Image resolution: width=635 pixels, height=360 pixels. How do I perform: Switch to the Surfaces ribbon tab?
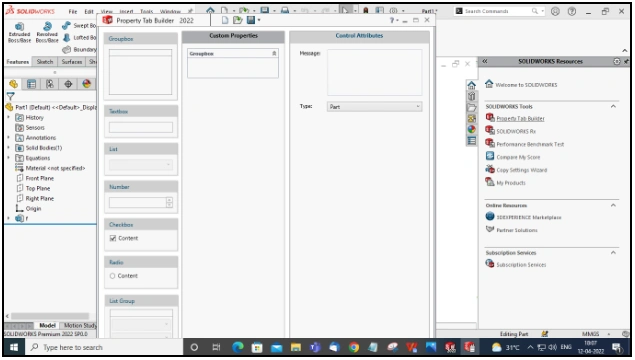click(x=72, y=62)
